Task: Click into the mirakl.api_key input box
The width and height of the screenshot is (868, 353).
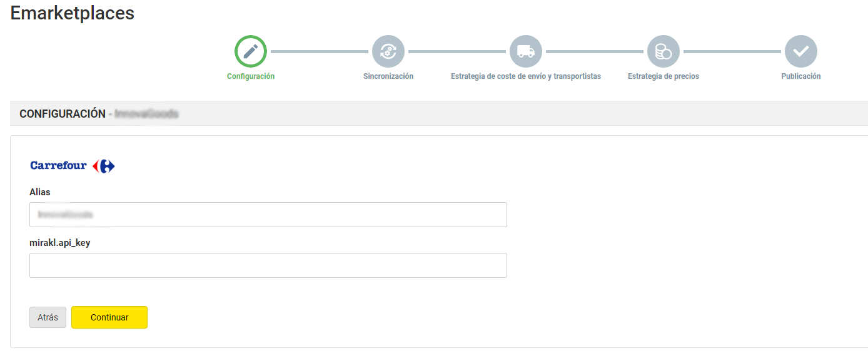Action: pos(268,265)
